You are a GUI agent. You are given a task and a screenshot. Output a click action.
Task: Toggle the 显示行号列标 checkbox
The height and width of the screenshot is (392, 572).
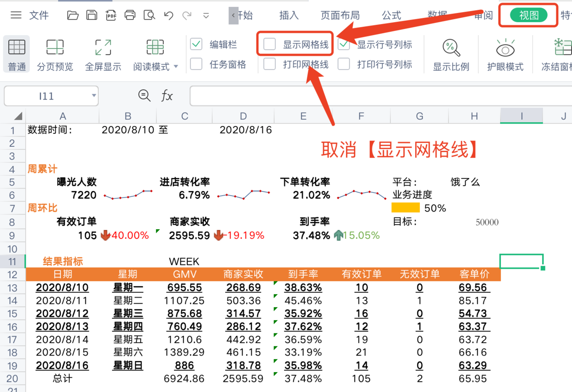click(x=344, y=44)
